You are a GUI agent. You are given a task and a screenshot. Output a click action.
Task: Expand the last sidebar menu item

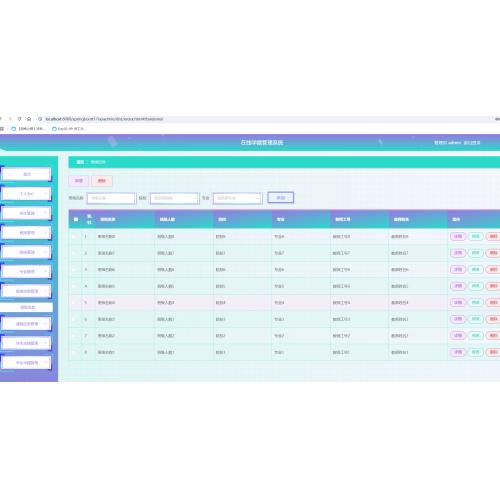27,362
